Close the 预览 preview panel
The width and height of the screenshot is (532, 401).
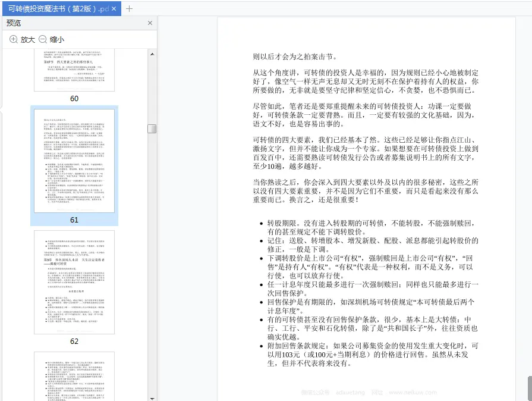[150, 23]
